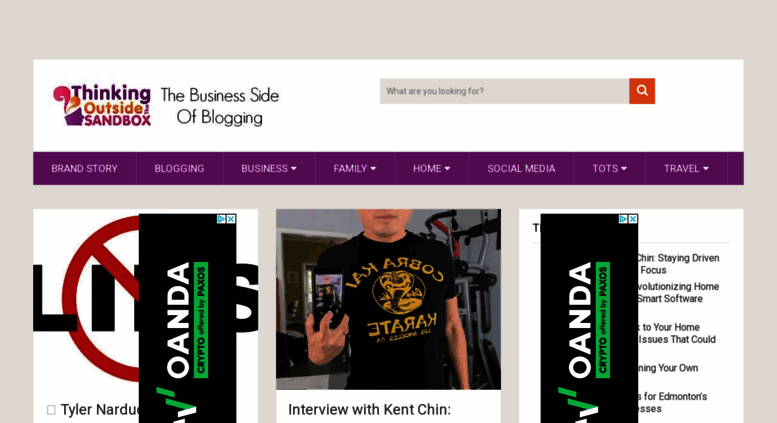Focus the 'What are you looking for?' search field
Image resolution: width=777 pixels, height=423 pixels.
click(x=504, y=91)
